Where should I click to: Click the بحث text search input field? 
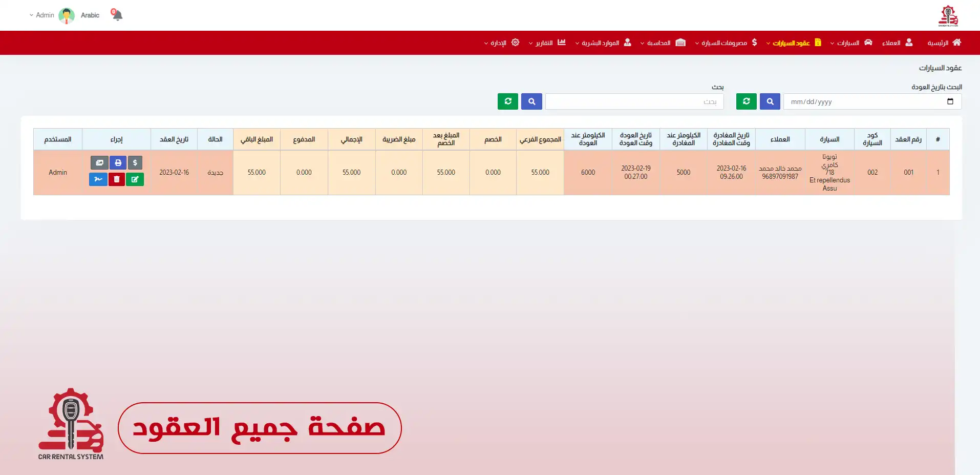(x=634, y=101)
